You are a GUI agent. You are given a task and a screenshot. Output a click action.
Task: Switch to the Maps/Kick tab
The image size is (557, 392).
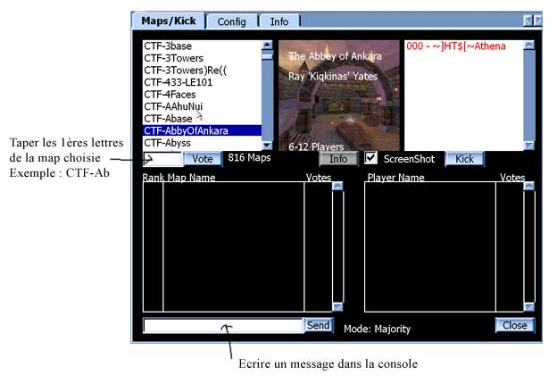pyautogui.click(x=169, y=21)
